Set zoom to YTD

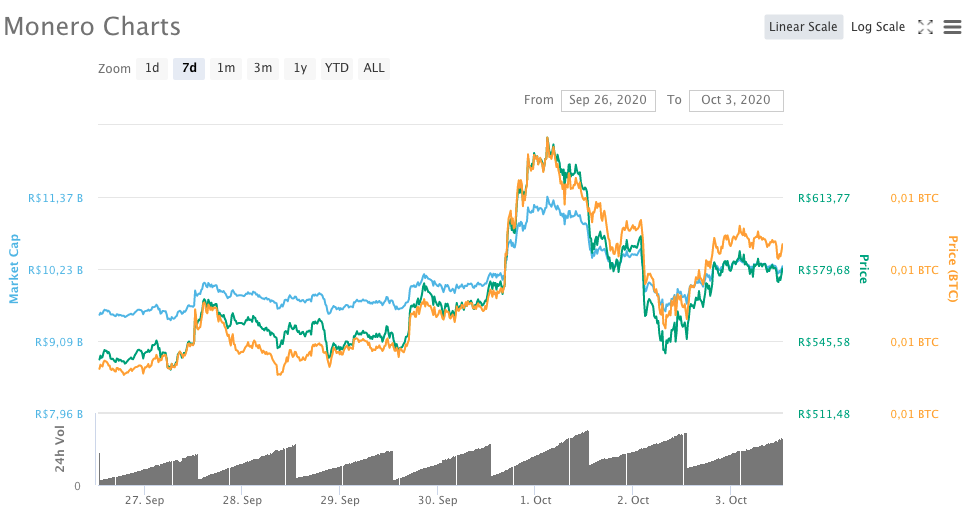(337, 68)
